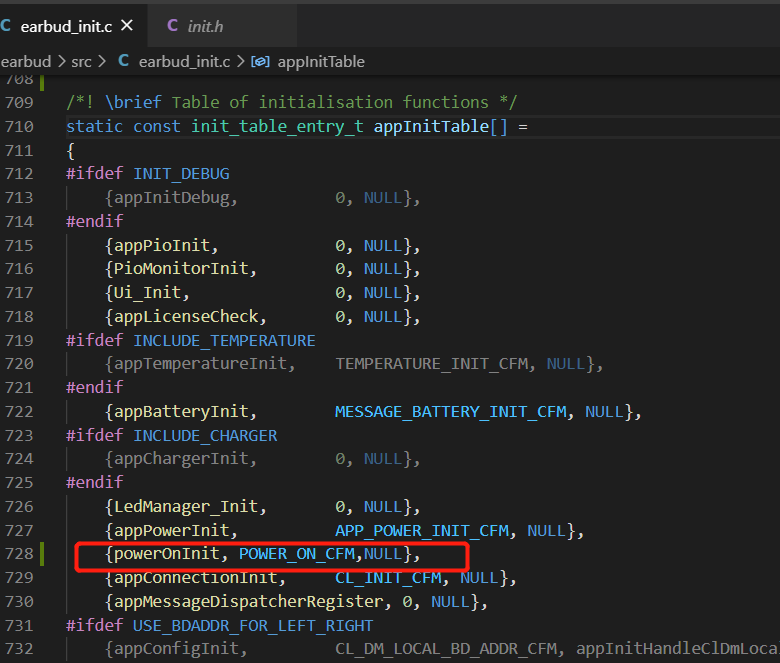780x663 pixels.
Task: Click the USE_BDADDR_FOR_LEFT_RIGHT macro
Action: click(x=253, y=625)
